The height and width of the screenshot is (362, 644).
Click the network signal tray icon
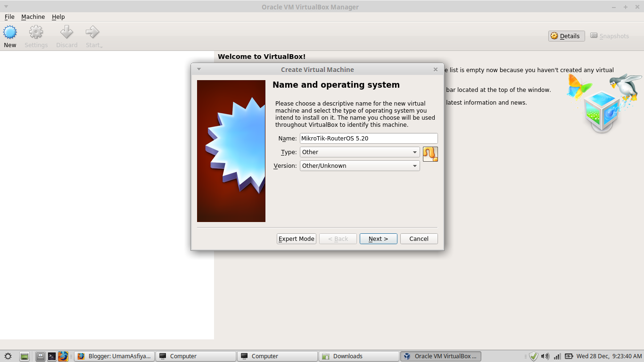point(557,356)
